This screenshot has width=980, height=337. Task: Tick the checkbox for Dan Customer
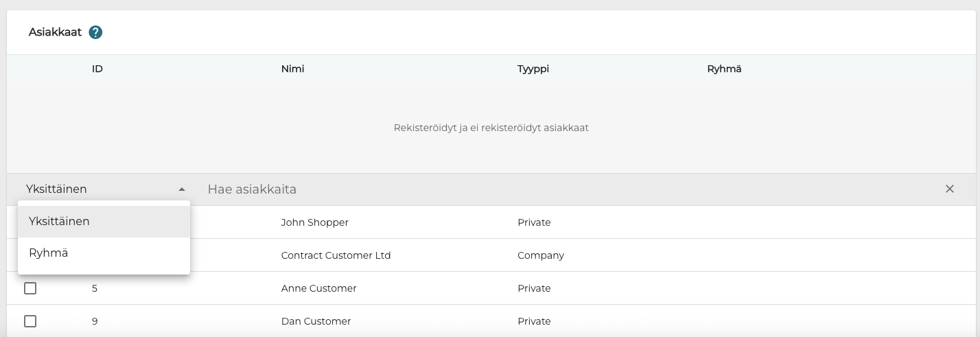30,321
